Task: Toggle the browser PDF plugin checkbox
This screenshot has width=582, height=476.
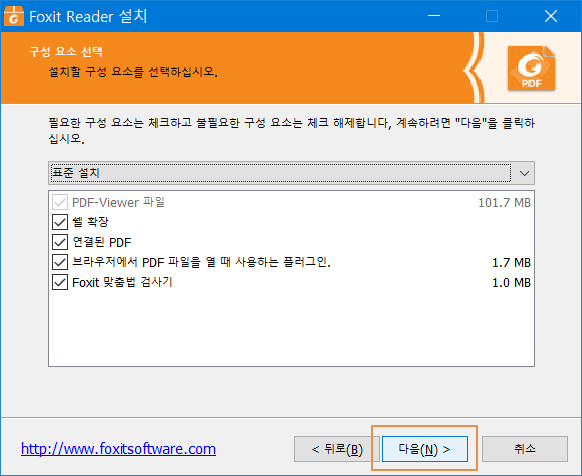Action: (60, 262)
